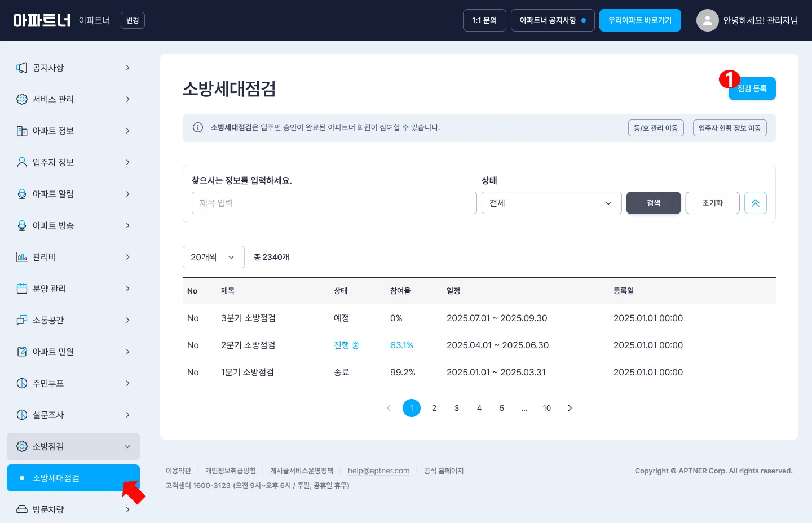The height and width of the screenshot is (523, 812).
Task: Click the 검색 search button
Action: 654,203
